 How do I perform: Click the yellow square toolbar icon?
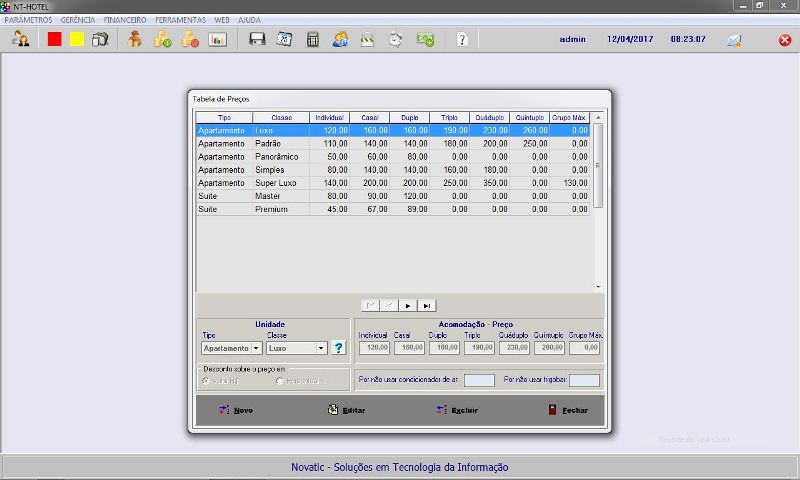click(77, 40)
